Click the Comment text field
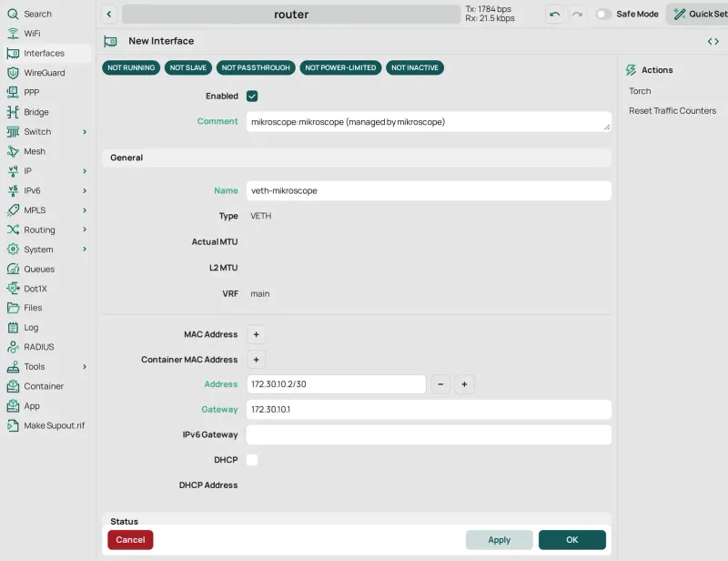 (x=429, y=122)
